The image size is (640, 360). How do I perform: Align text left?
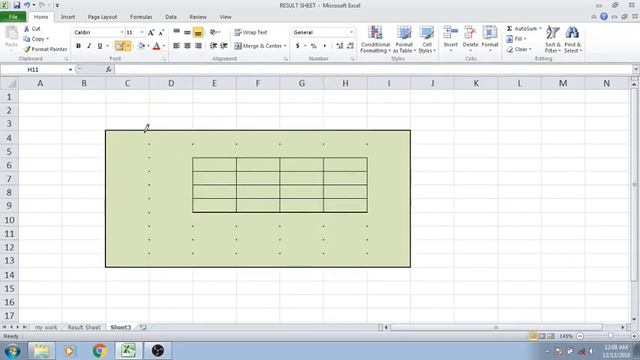[x=176, y=46]
